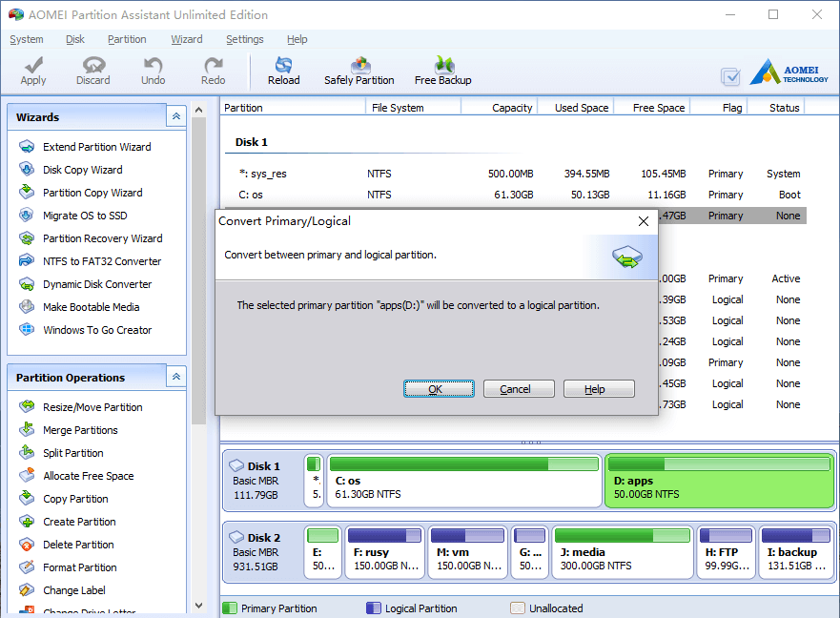The height and width of the screenshot is (618, 840).
Task: Click the Primary Partition legend swatch
Action: pos(230,608)
